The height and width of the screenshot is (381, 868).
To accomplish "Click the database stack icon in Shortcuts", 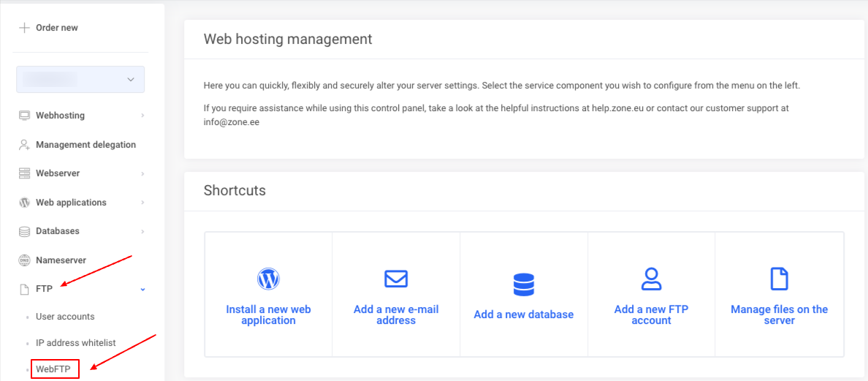I will pos(524,284).
